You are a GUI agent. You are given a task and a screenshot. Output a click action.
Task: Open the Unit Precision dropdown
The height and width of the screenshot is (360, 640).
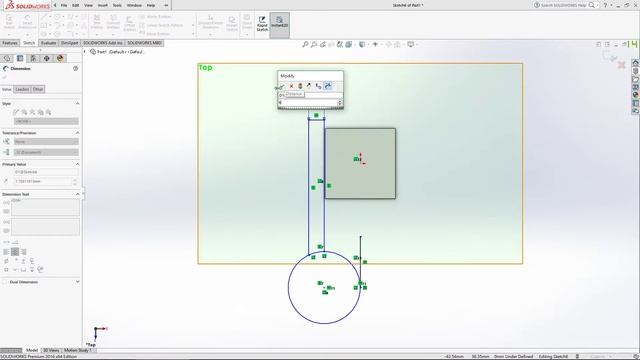(x=46, y=152)
